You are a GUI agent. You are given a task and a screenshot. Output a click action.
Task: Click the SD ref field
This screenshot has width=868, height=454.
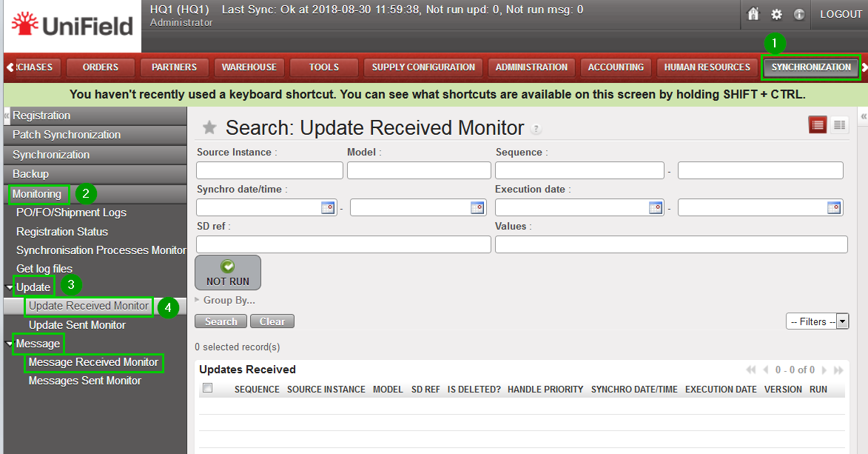[344, 244]
